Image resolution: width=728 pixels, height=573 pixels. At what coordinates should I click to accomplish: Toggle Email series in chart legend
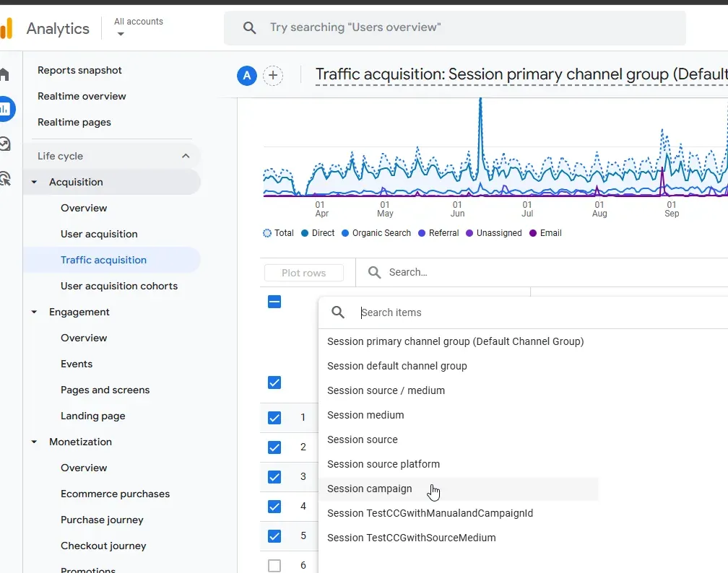[x=545, y=233]
